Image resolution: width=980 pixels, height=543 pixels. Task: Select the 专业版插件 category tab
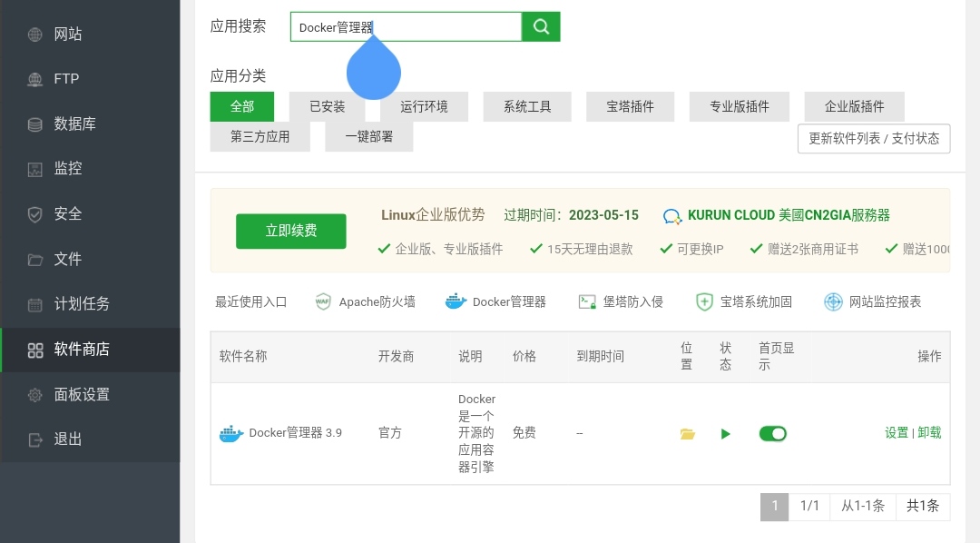[x=740, y=106]
